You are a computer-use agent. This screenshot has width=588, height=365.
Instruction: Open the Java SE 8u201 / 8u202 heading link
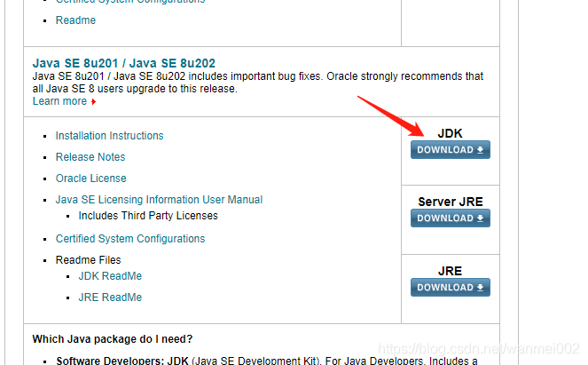124,63
